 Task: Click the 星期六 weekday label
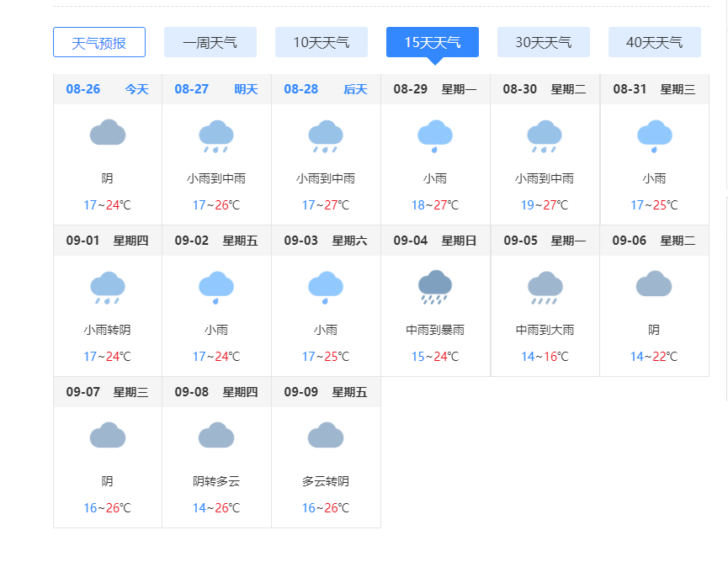click(349, 241)
